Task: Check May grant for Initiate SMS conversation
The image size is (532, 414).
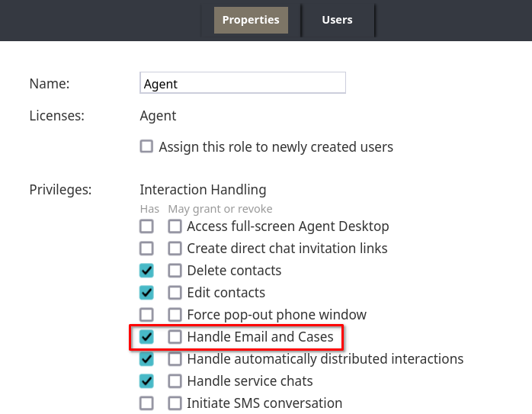Action: click(175, 403)
